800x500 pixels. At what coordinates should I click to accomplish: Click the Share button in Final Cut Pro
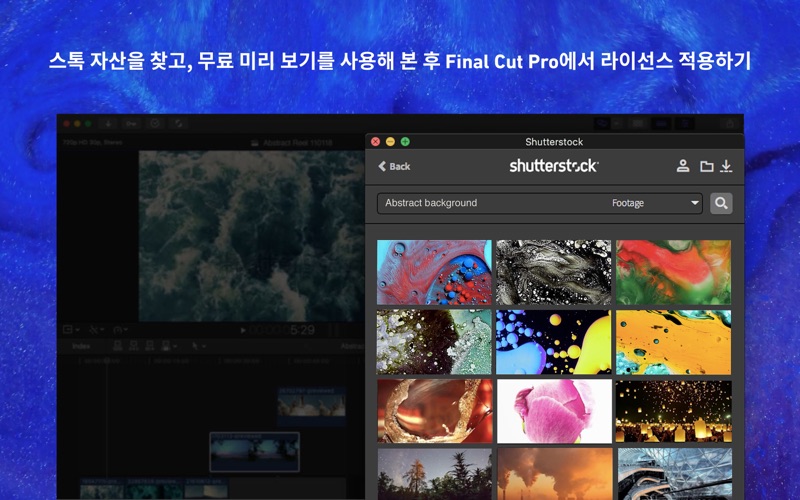click(x=731, y=123)
